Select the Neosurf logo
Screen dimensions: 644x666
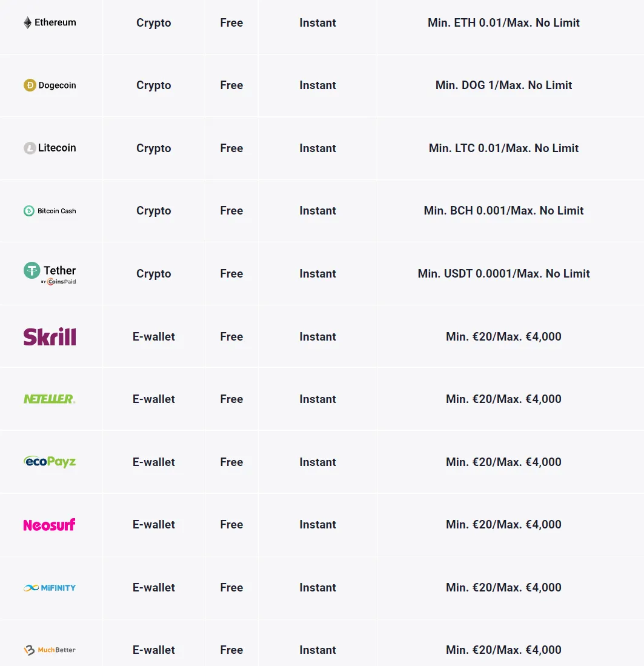click(50, 525)
